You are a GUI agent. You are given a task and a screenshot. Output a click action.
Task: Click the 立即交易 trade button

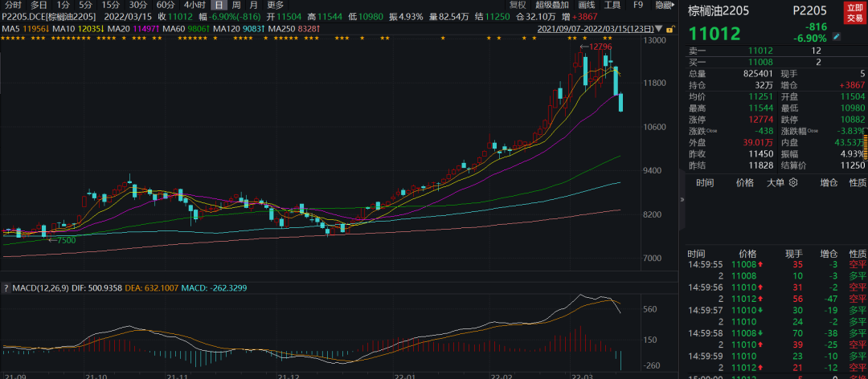[853, 12]
